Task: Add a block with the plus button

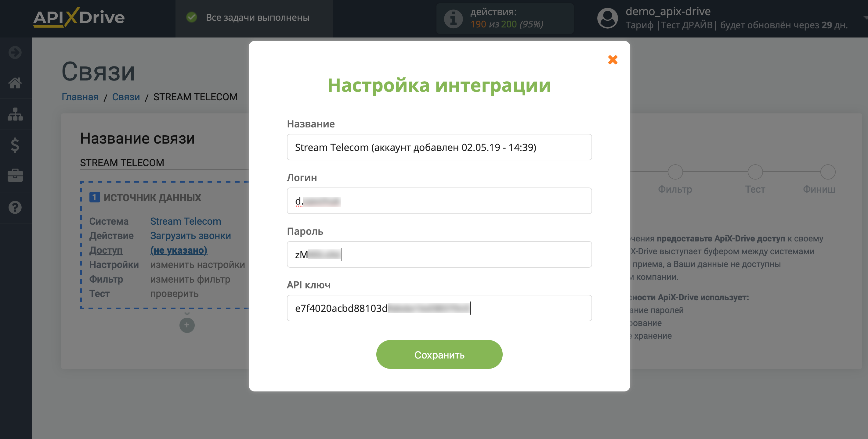Action: coord(187,325)
